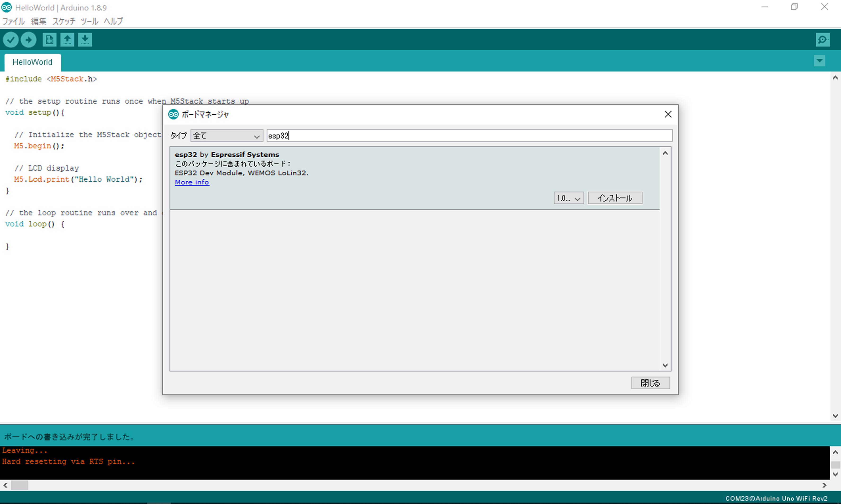Open the ツール menu
The height and width of the screenshot is (504, 841).
coord(89,22)
